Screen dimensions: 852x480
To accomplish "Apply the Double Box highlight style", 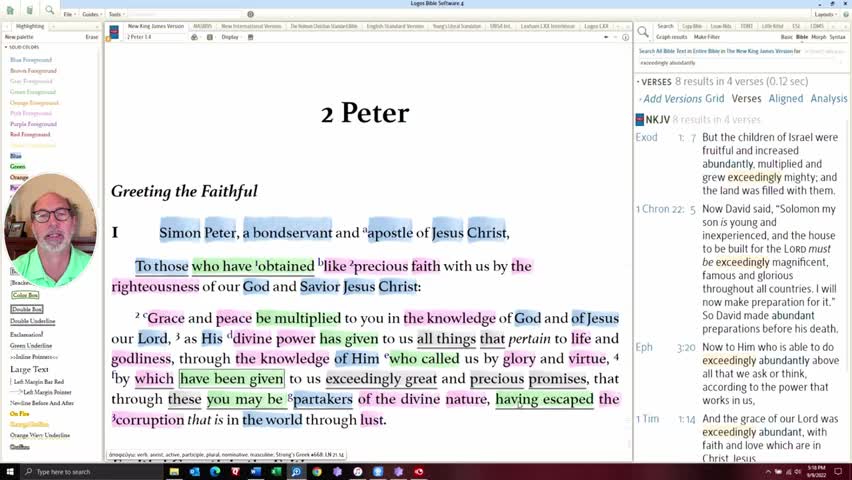I will click(27, 309).
